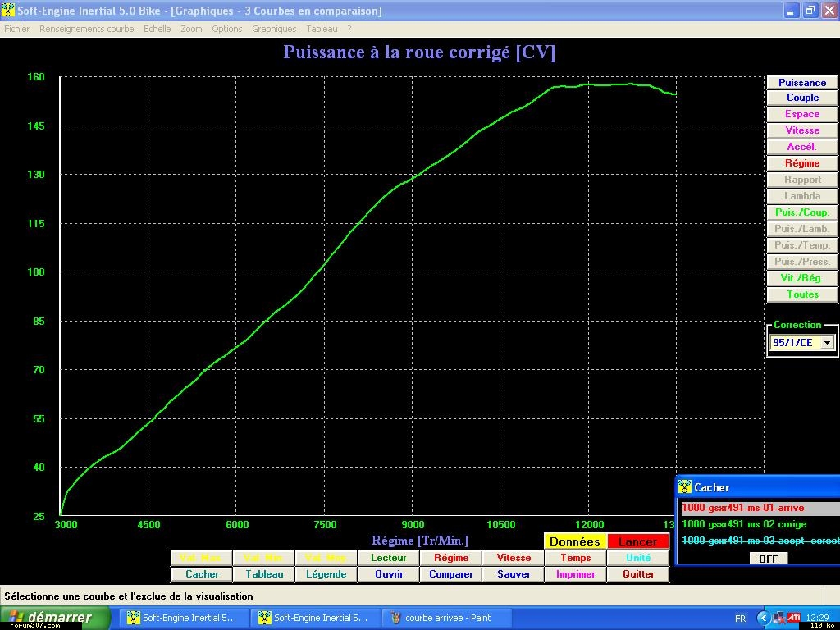Click the Comparer button
Image resolution: width=840 pixels, height=630 pixels.
click(451, 574)
